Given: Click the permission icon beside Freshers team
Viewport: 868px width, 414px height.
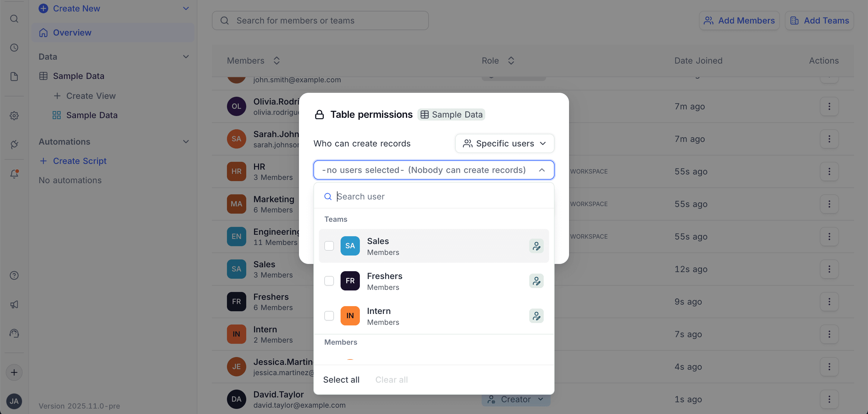Looking at the screenshot, I should coord(536,281).
